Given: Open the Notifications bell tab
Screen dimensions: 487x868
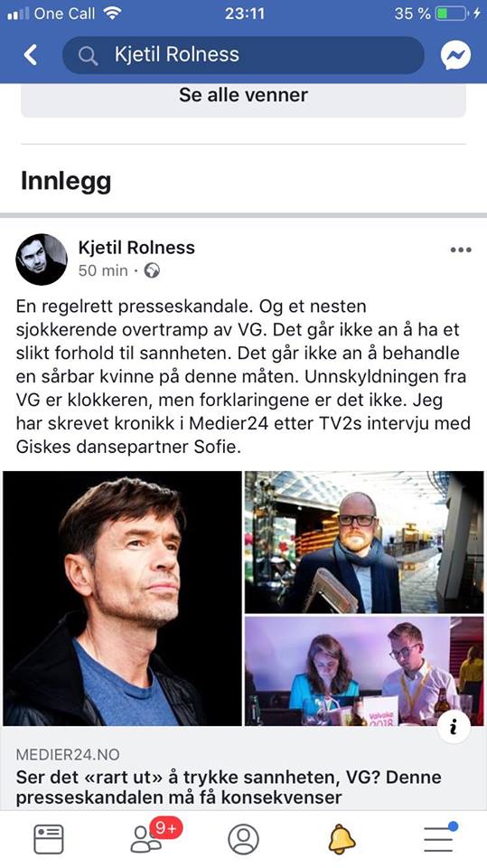Looking at the screenshot, I should click(342, 839).
